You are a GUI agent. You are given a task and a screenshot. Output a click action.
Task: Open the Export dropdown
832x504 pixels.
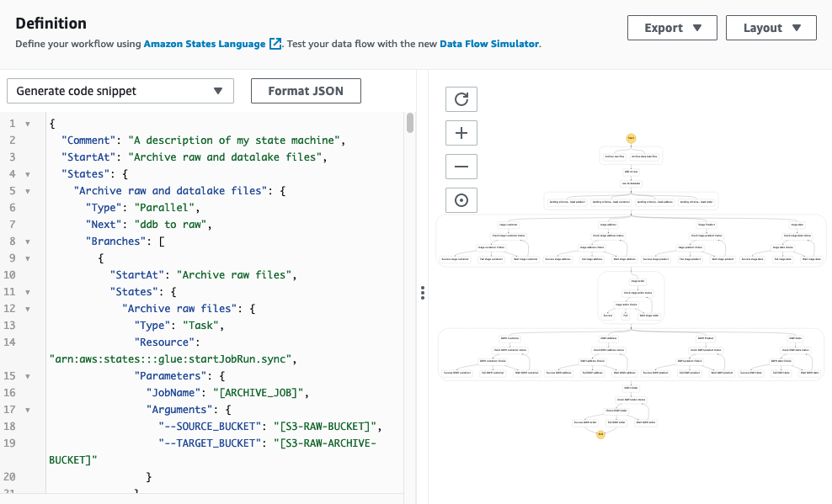click(672, 28)
